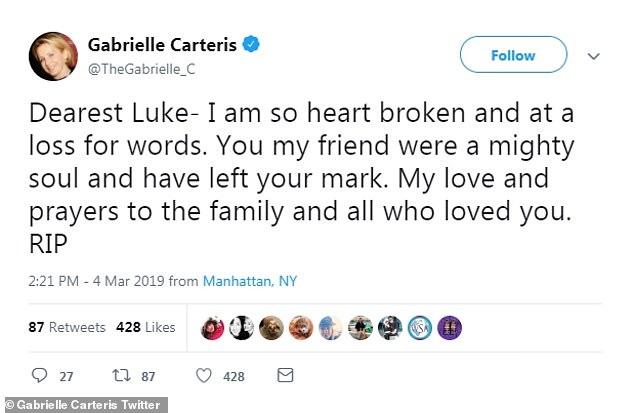Expand the tweet options chevron menu

point(593,56)
